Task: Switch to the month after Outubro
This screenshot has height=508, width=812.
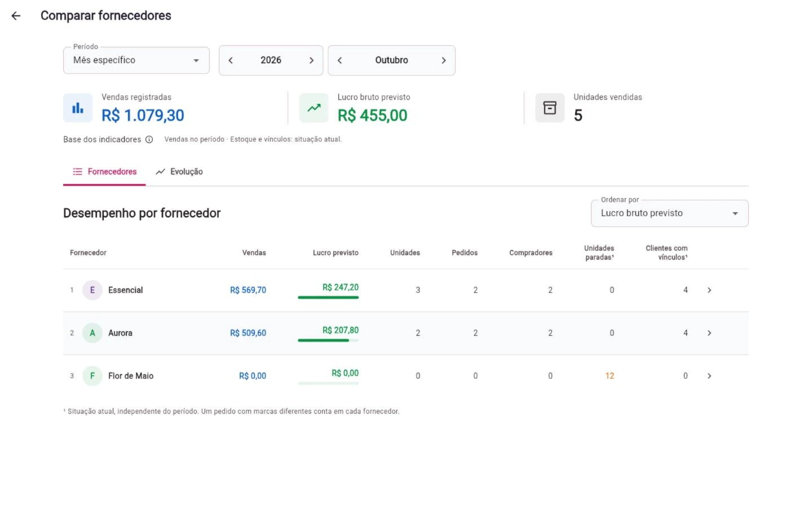Action: tap(444, 60)
